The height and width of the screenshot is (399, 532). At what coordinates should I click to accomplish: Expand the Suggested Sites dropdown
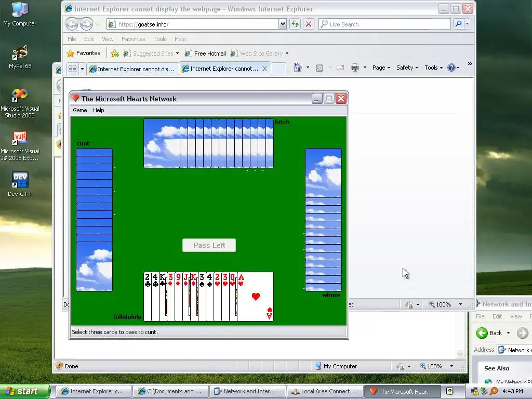tap(177, 54)
